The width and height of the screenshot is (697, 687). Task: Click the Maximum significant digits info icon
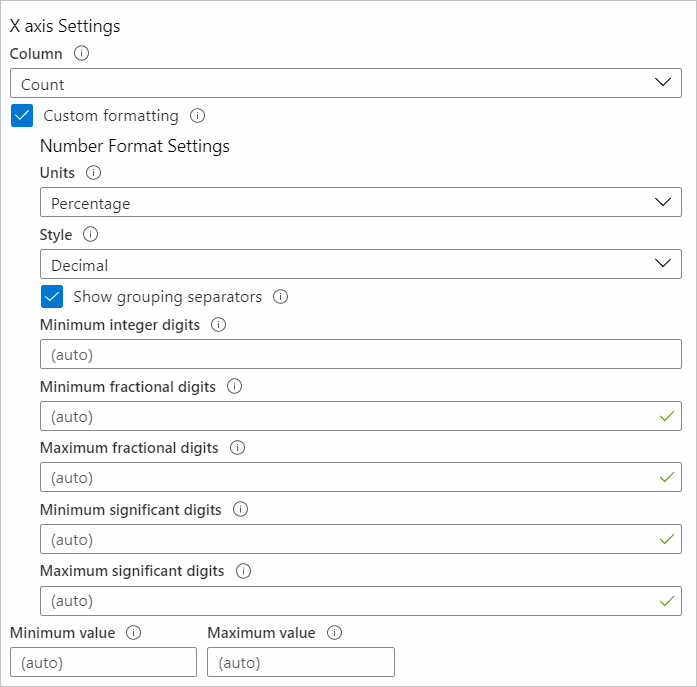[243, 571]
